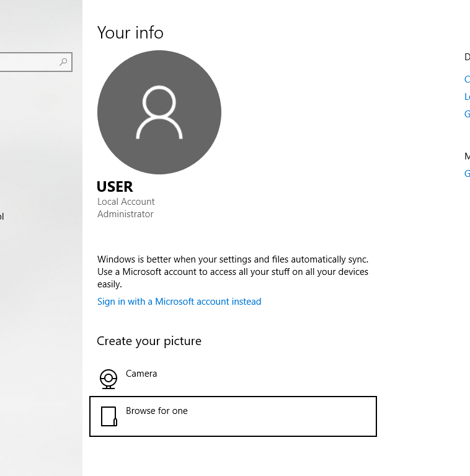Click the Your info heading
This screenshot has width=470, height=476.
tap(130, 32)
